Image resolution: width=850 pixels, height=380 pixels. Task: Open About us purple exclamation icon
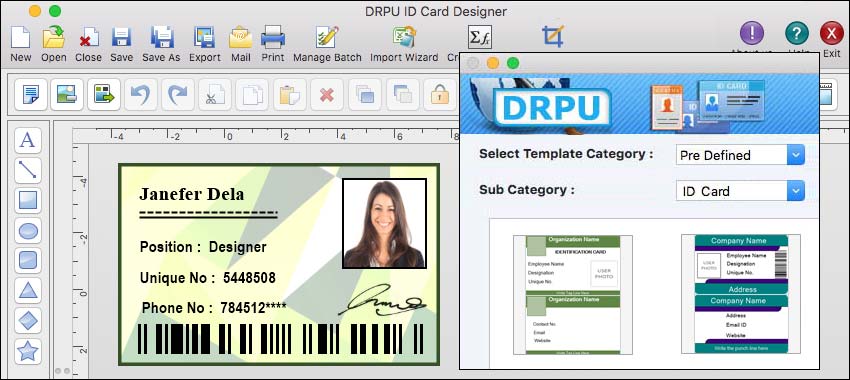[752, 34]
